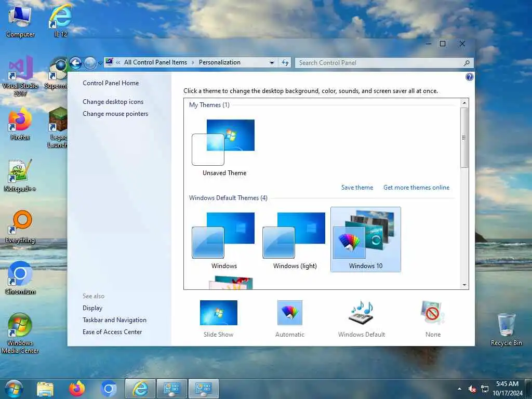Open the IE 12 desktop shortcut
This screenshot has height=399, width=532.
[x=60, y=21]
